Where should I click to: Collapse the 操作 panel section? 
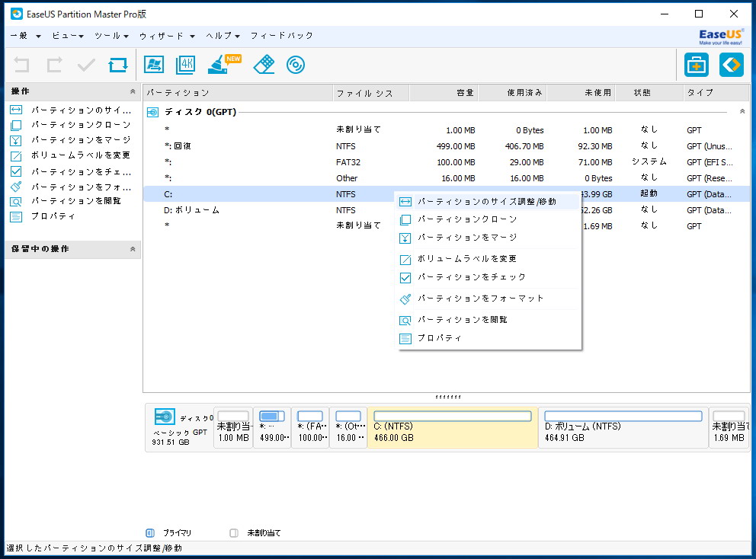133,91
